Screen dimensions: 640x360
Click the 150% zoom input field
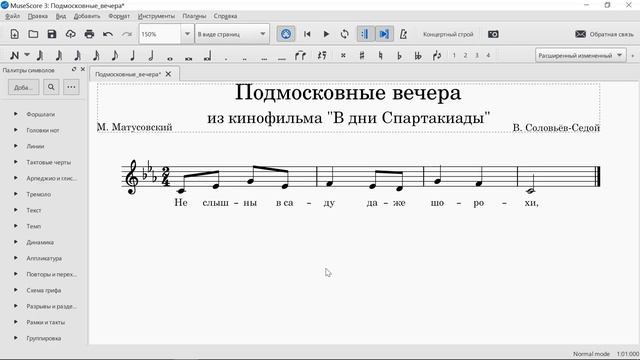[160, 34]
